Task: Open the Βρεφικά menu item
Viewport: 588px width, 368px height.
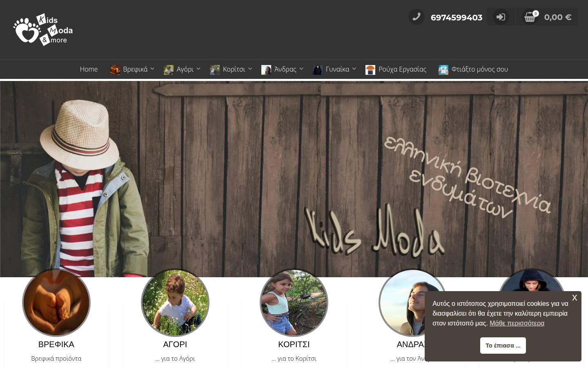Action: point(135,69)
